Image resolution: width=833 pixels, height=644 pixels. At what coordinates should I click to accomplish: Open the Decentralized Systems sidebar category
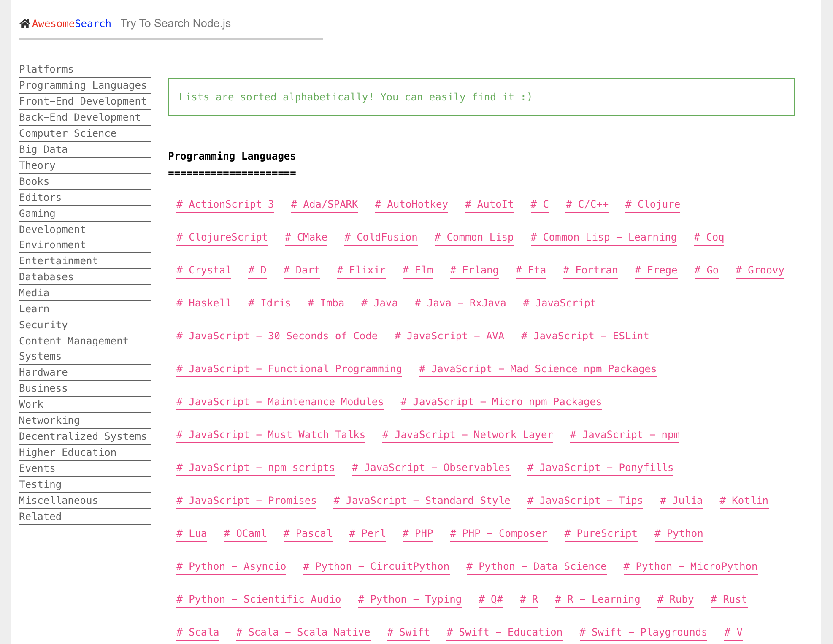[x=83, y=436]
